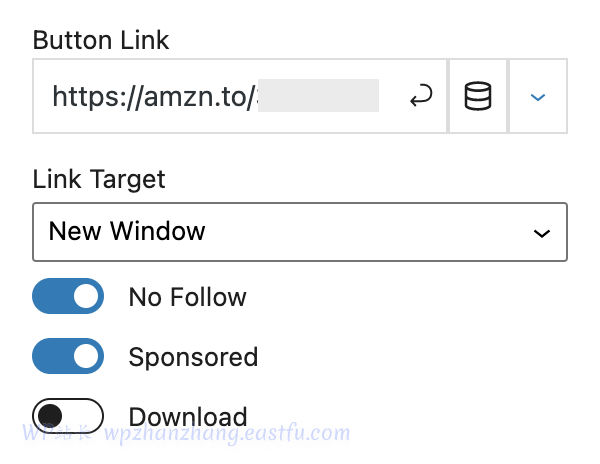The width and height of the screenshot is (600, 464).
Task: Click the Button Link heading label
Action: click(x=101, y=40)
